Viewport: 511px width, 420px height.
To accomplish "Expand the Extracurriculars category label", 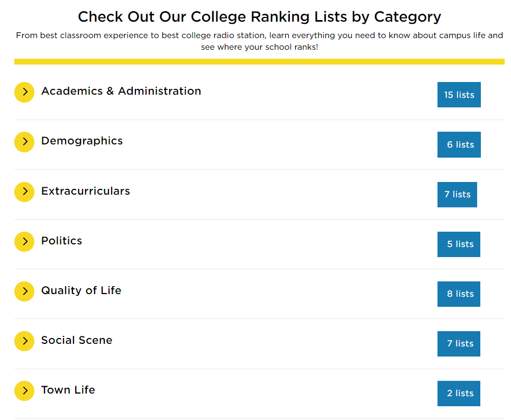I will (x=85, y=191).
